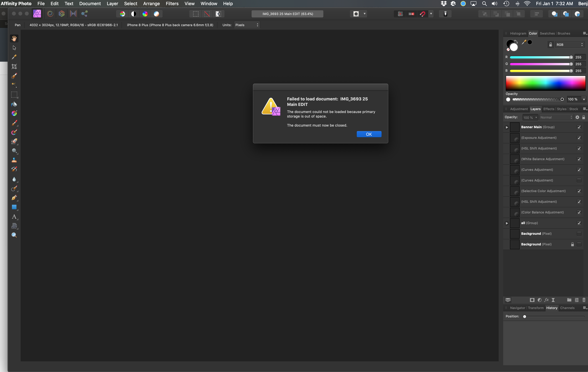Select the Crop tool

[x=14, y=67]
